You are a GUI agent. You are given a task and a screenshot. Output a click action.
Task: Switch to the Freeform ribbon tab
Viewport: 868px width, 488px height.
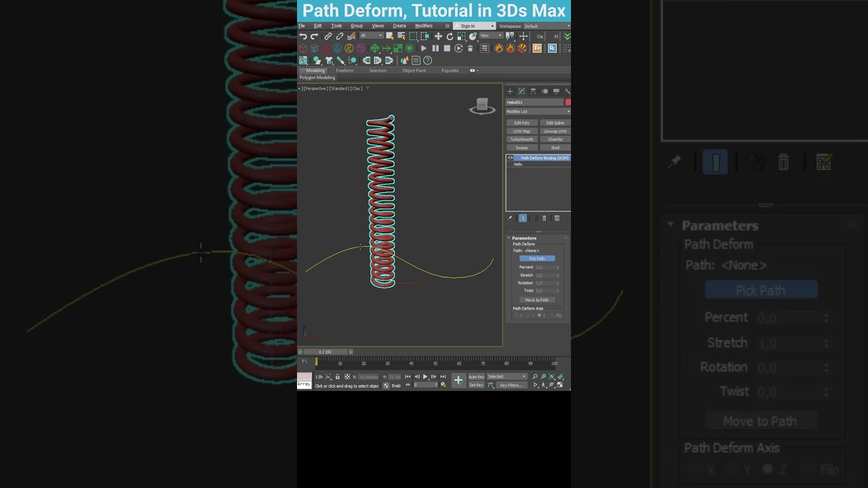pos(344,70)
